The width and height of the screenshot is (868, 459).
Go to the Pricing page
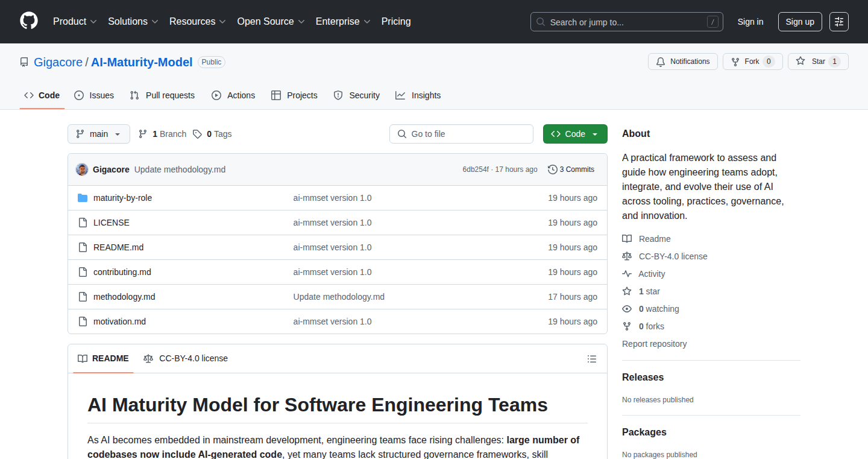point(396,22)
